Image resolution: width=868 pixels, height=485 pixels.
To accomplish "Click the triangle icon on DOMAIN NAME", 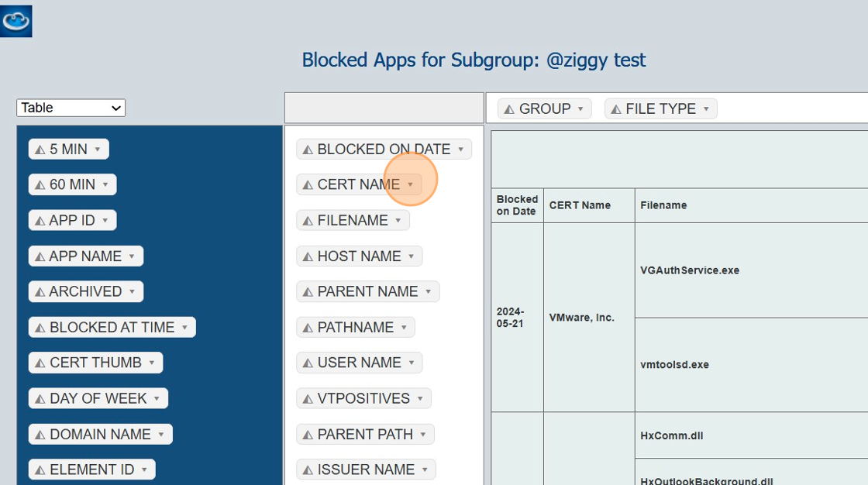I will [40, 435].
